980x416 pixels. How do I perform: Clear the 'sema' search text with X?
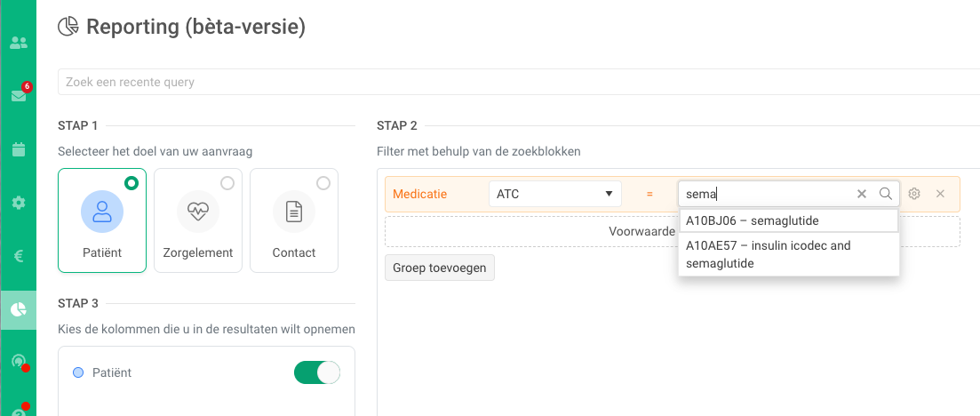[x=861, y=194]
